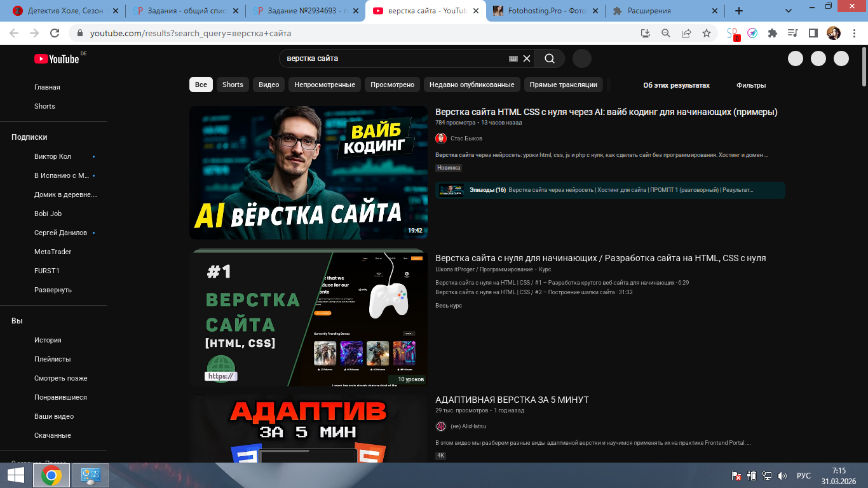Select the Прямые трансляции chip
Viewport: 868px width, 488px height.
tap(564, 85)
